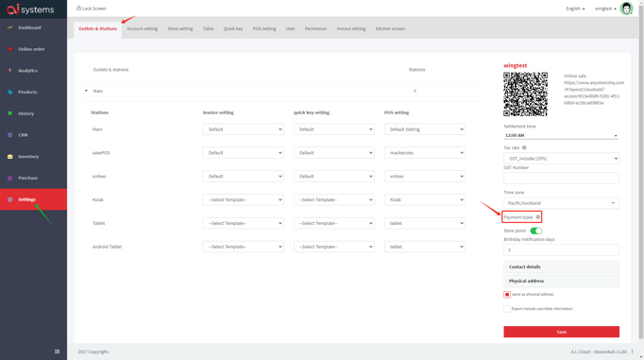Viewport: 644px width, 360px height.
Task: Open Main station POS setting dropdown
Action: tap(425, 129)
